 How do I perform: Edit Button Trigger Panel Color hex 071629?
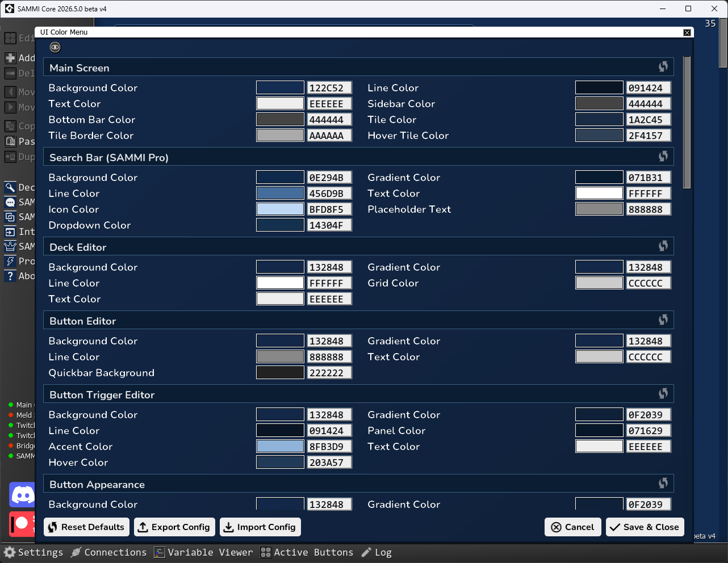(648, 431)
